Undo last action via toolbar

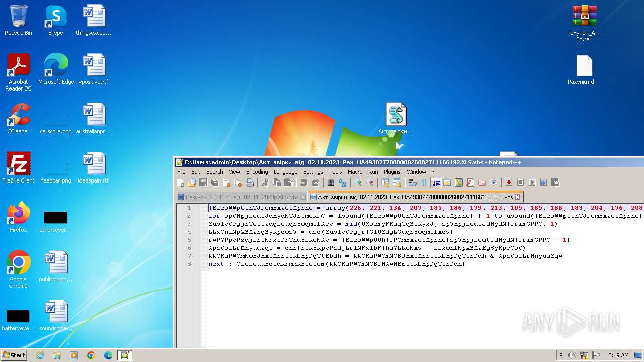(x=303, y=183)
